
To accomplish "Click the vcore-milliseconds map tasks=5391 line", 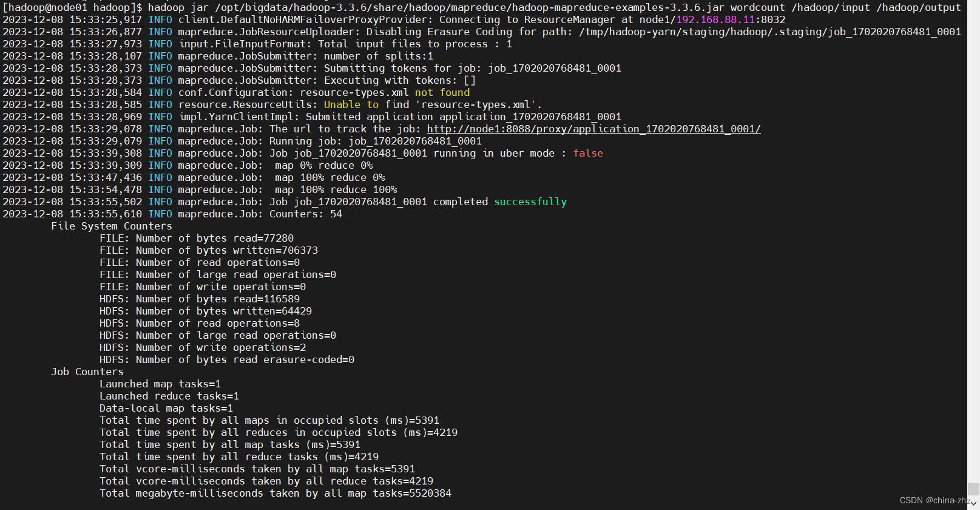I will click(257, 469).
